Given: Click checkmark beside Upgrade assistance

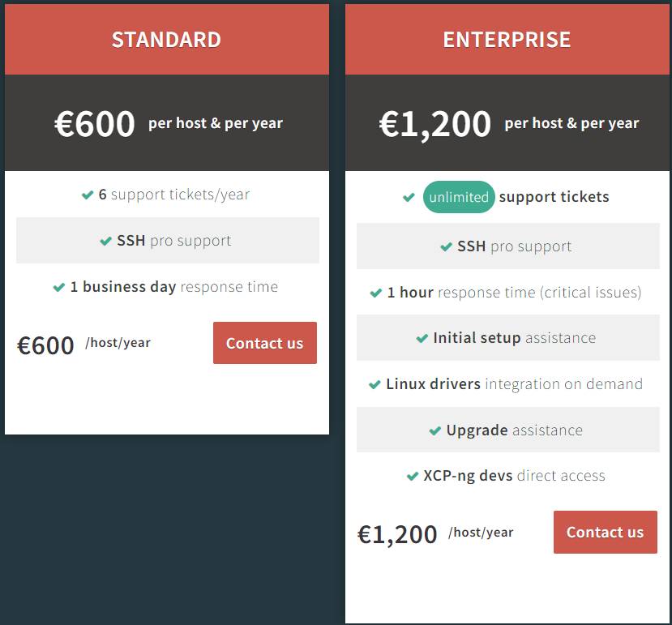Looking at the screenshot, I should [x=435, y=430].
